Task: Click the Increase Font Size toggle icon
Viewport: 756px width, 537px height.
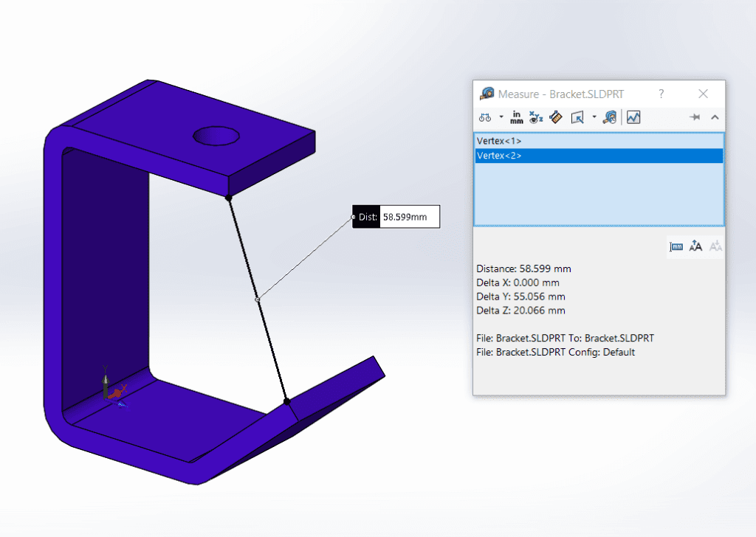Action: (x=695, y=246)
